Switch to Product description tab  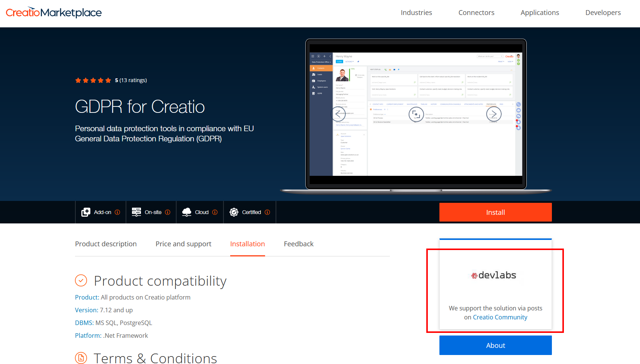coord(106,244)
